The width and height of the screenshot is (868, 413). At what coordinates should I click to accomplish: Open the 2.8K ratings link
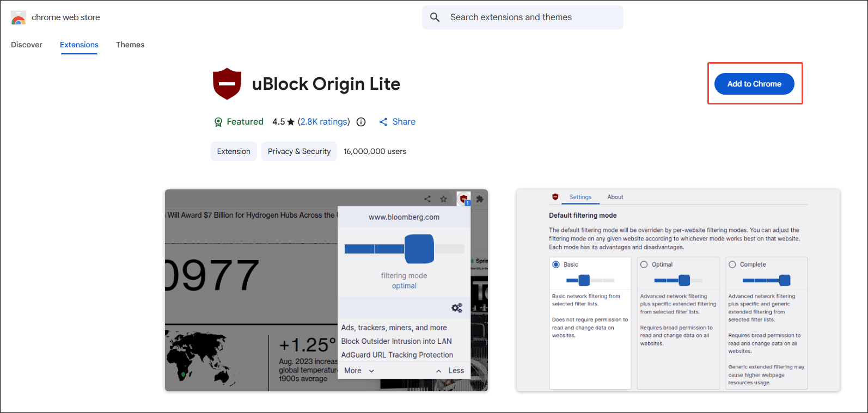[x=324, y=122]
